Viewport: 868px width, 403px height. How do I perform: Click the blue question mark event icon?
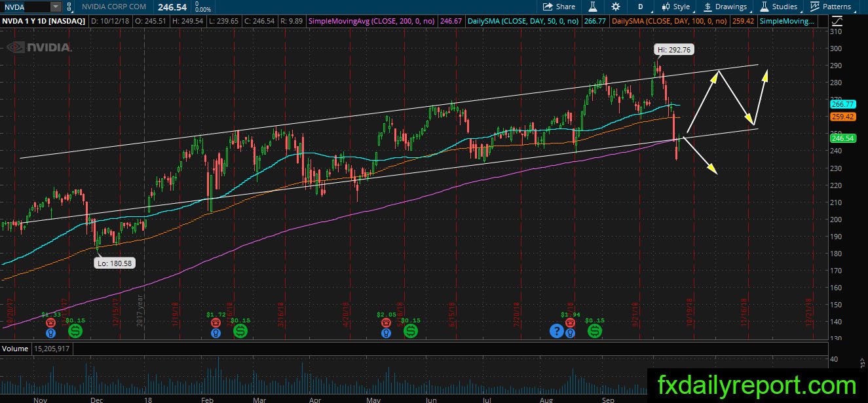tap(556, 332)
